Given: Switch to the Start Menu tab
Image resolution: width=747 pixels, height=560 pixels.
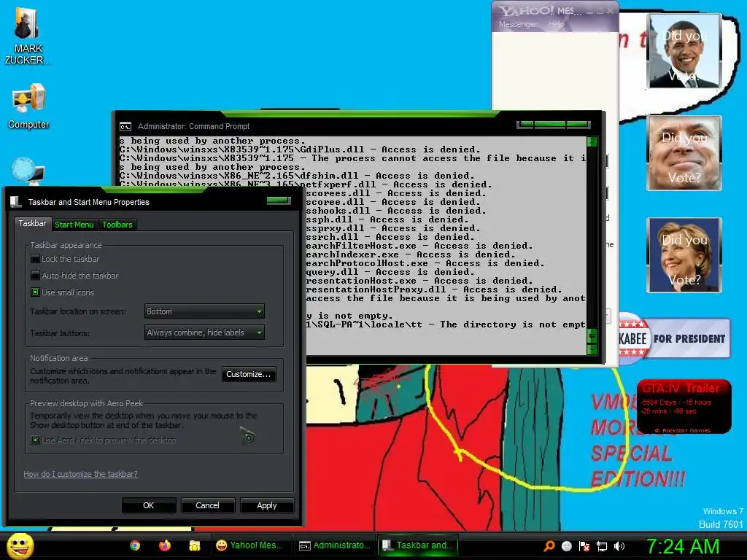Looking at the screenshot, I should coord(74,225).
